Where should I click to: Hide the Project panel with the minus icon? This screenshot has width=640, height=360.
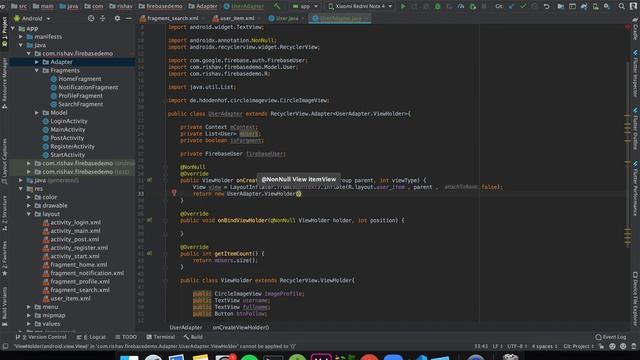129,18
